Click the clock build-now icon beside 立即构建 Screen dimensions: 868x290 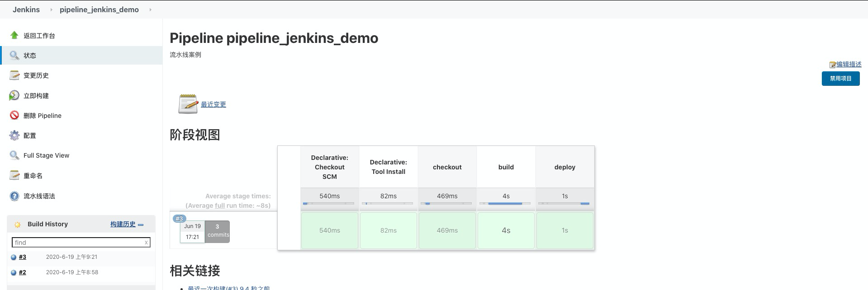coord(14,95)
